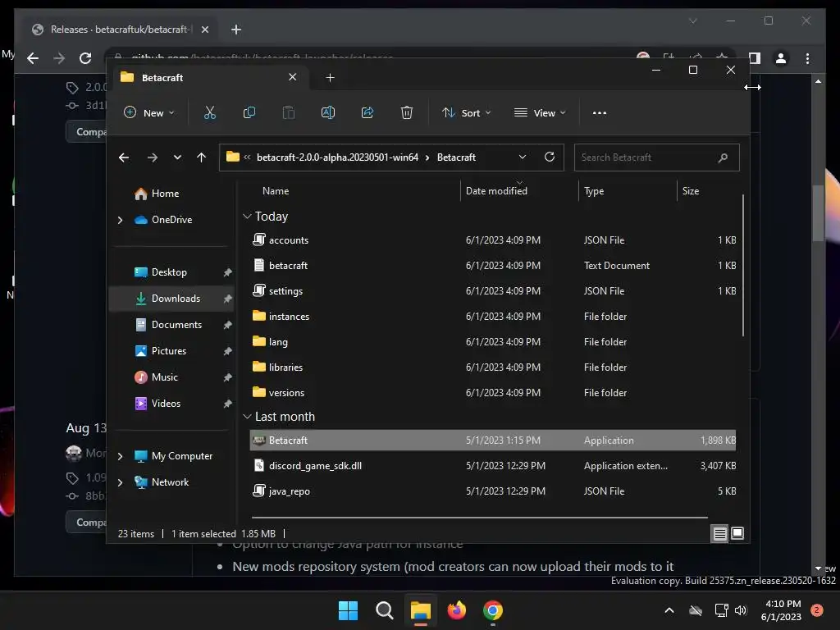This screenshot has width=840, height=630.
Task: Click the Share icon in toolbar
Action: point(367,113)
